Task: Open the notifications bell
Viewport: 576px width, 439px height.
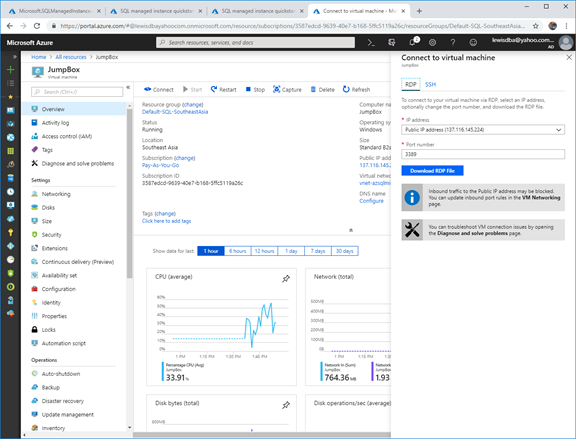Action: tap(413, 43)
